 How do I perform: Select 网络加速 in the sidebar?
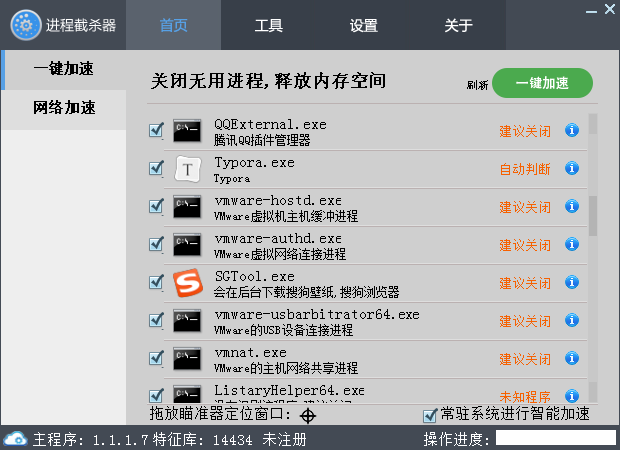(x=64, y=108)
